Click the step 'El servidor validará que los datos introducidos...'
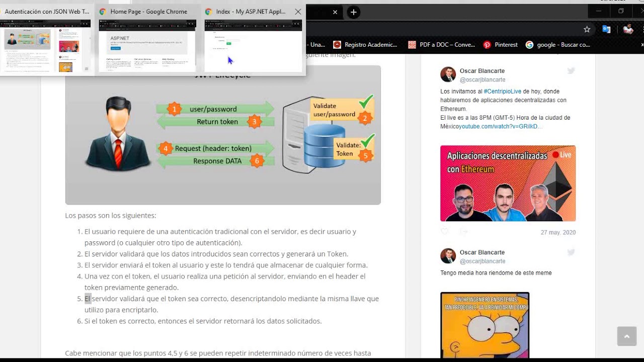The image size is (644, 362). pyautogui.click(x=216, y=254)
